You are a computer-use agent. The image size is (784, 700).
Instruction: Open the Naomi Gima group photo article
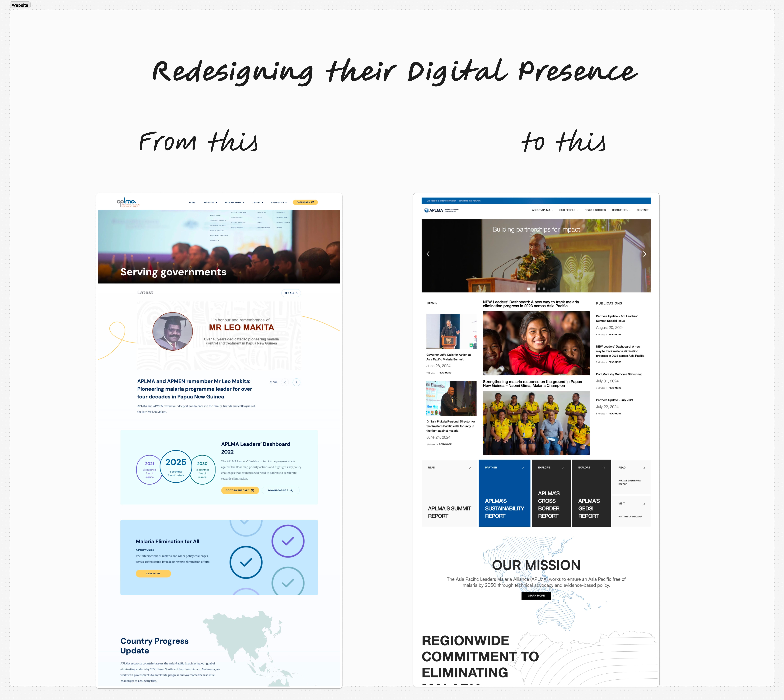point(536,423)
